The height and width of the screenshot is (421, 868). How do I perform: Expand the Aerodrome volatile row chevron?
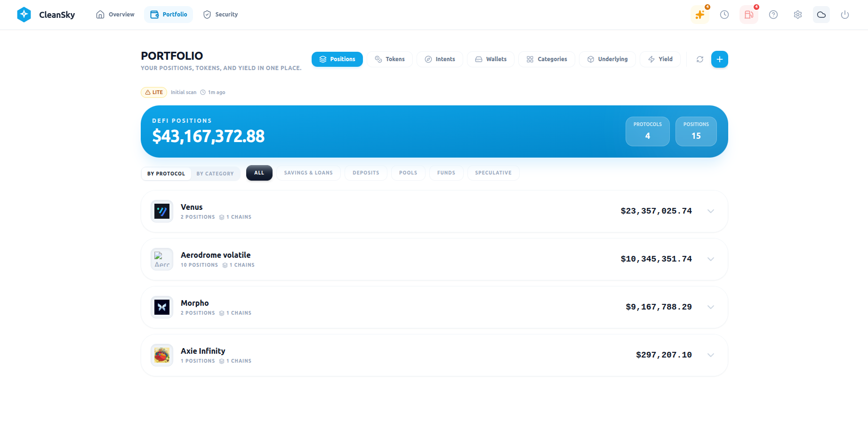[711, 259]
